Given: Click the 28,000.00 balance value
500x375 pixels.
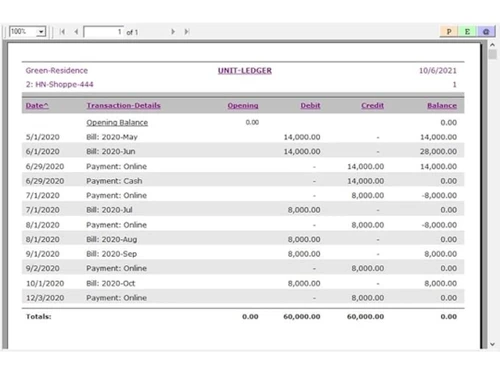Looking at the screenshot, I should click(438, 151).
